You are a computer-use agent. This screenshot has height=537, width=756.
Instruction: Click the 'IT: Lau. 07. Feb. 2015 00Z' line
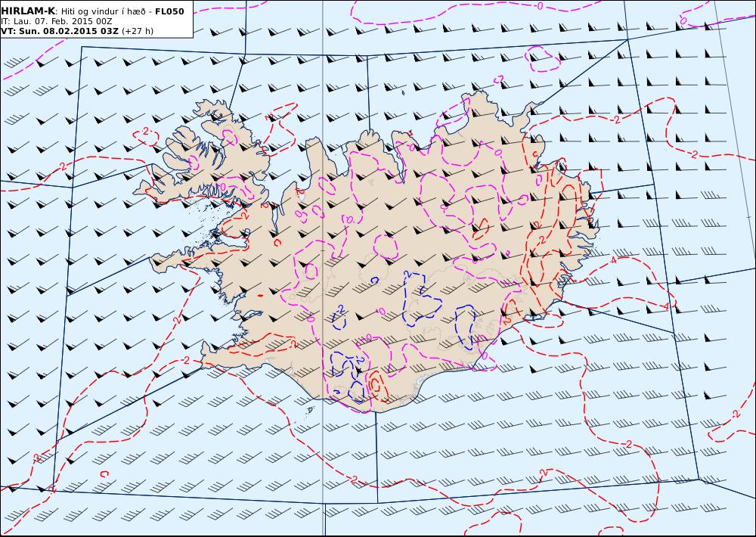coord(57,21)
